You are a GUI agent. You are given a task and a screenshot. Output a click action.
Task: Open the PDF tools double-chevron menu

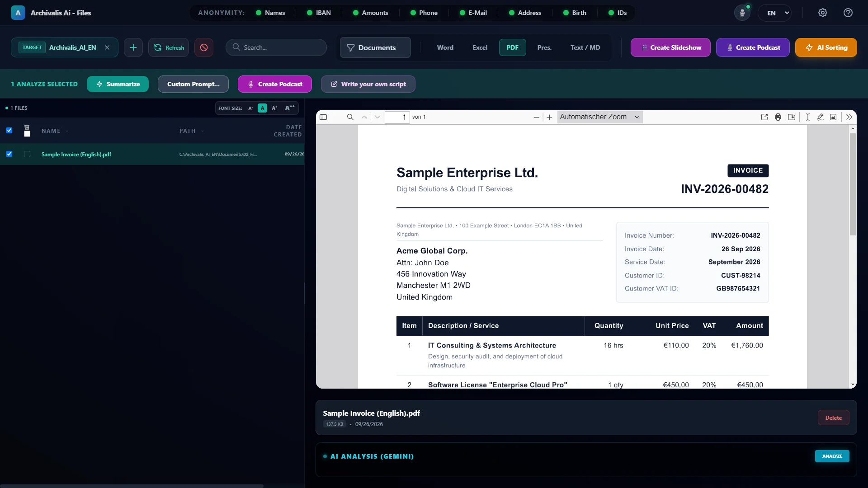[x=849, y=117]
